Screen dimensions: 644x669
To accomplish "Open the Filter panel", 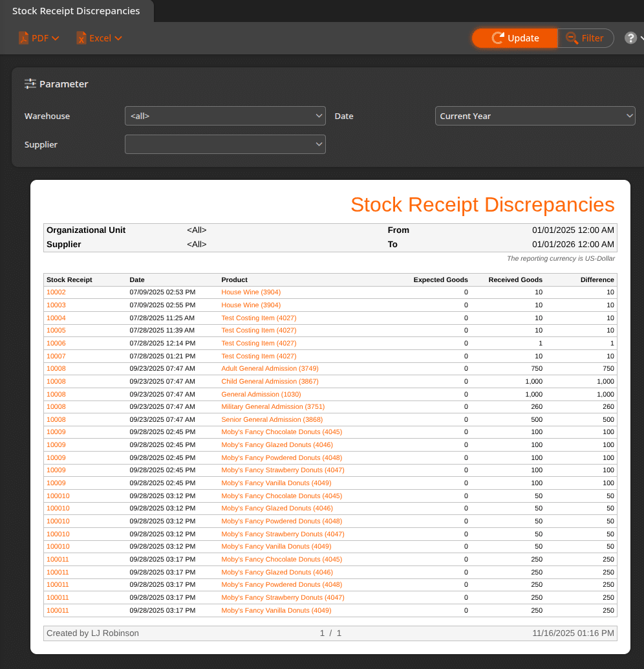I will pyautogui.click(x=585, y=38).
